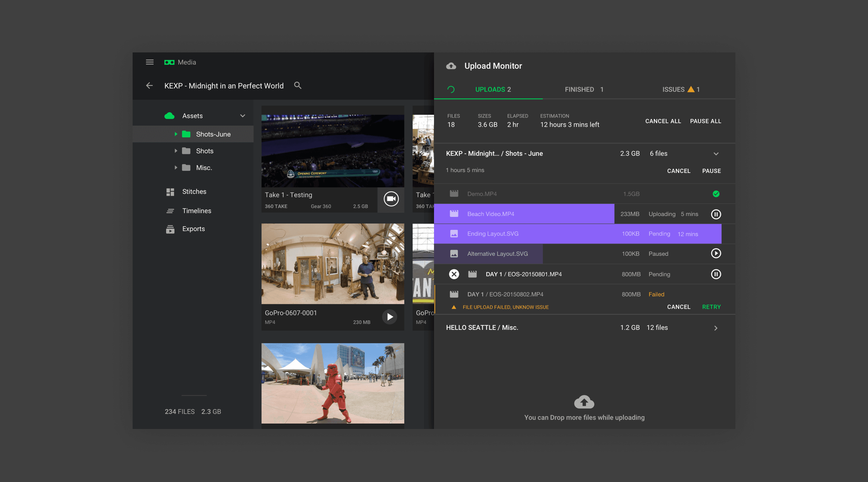Image resolution: width=868 pixels, height=482 pixels.
Task: Retry the failed EOS-20150802.MP4 upload
Action: pos(711,307)
